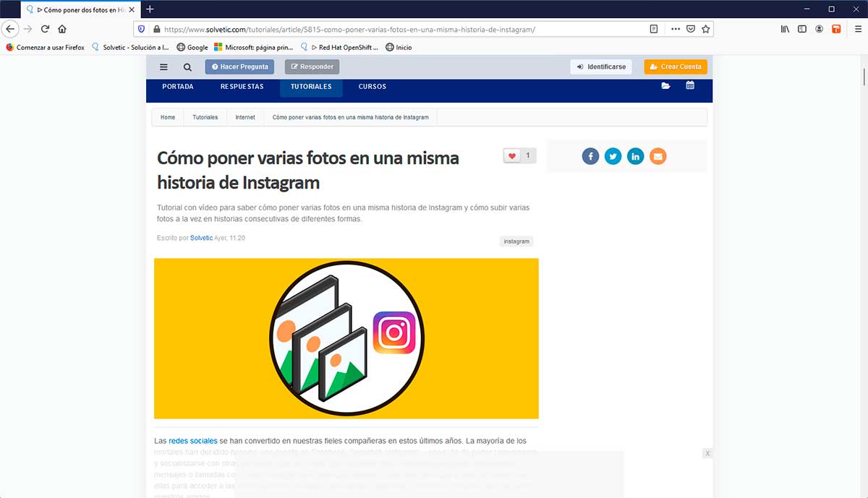Open the Red Hat OpenShift bookmark
This screenshot has height=498, width=868.
(339, 48)
